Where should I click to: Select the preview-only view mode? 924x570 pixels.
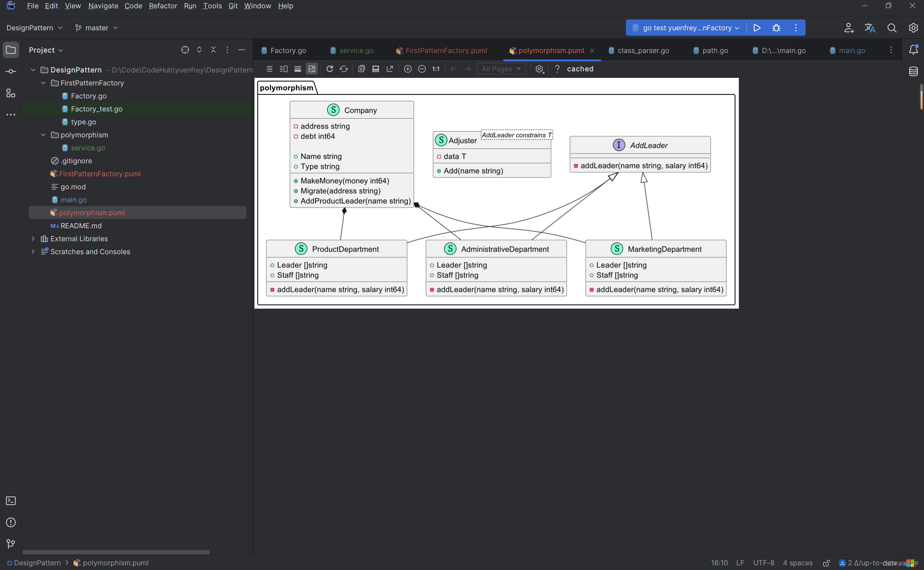[x=311, y=69]
